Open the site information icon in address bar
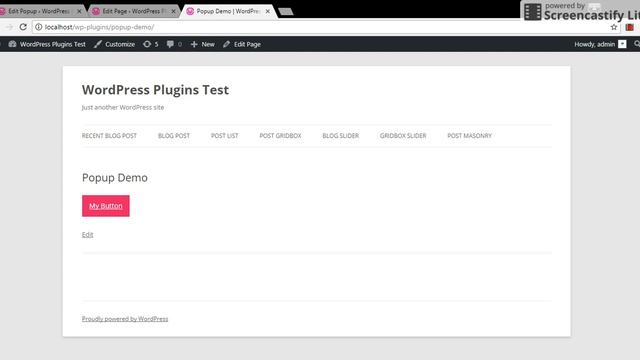 click(x=38, y=27)
